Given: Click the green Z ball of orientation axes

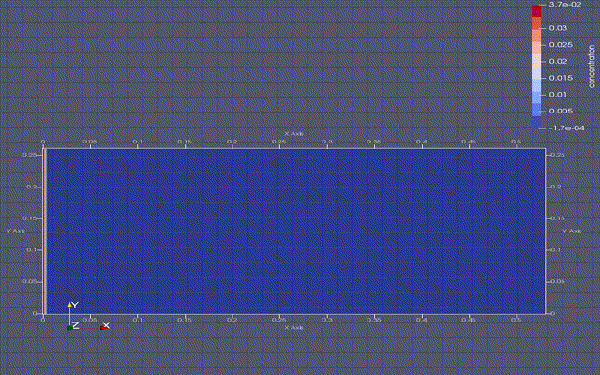Looking at the screenshot, I should (70, 328).
